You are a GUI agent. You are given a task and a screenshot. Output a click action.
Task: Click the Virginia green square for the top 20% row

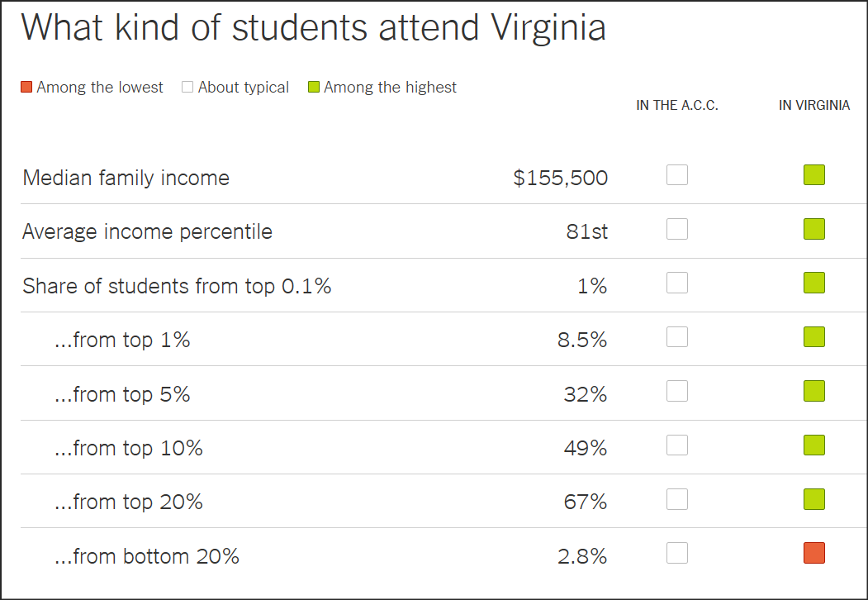(814, 499)
